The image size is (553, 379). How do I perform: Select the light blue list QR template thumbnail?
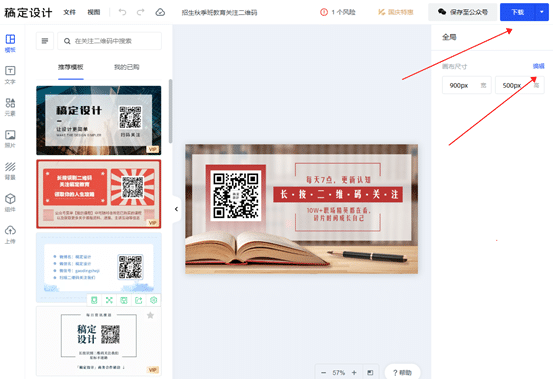click(x=99, y=267)
